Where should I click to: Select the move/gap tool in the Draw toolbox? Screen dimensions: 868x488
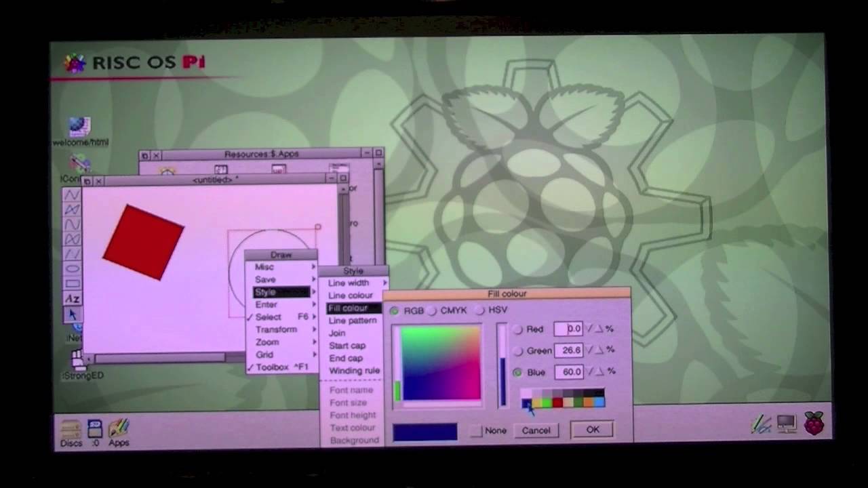click(72, 254)
